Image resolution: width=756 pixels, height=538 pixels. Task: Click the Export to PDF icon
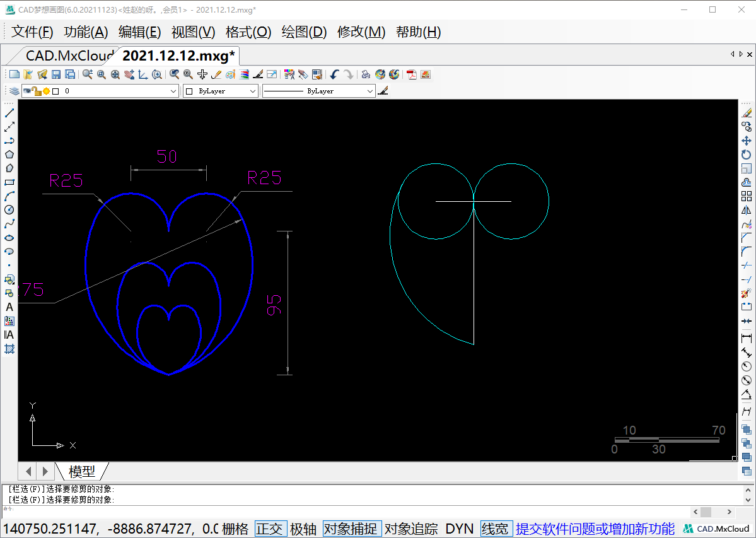tap(412, 74)
